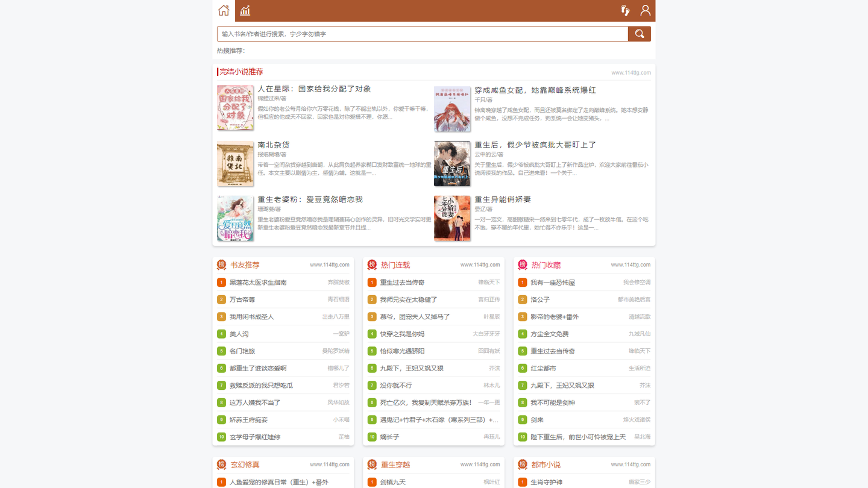Open 恰似寒光遇骄阳 entry

[x=402, y=351]
